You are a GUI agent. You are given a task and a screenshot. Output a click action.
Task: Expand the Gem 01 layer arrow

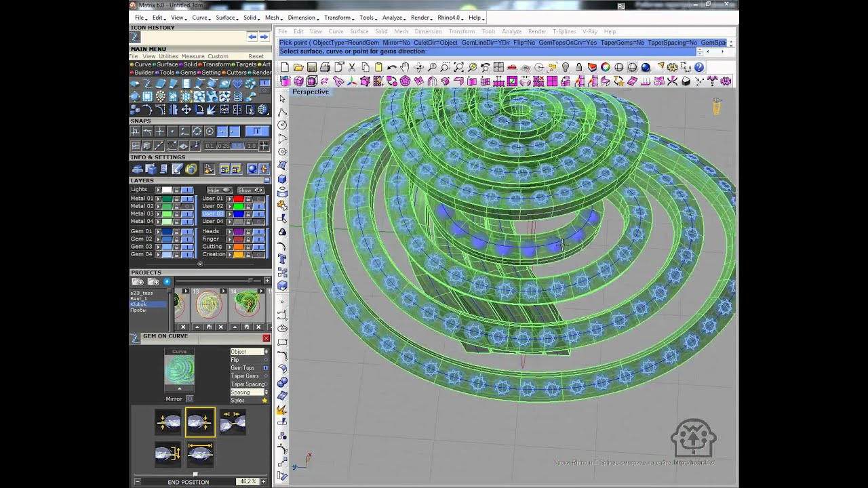[x=158, y=232]
